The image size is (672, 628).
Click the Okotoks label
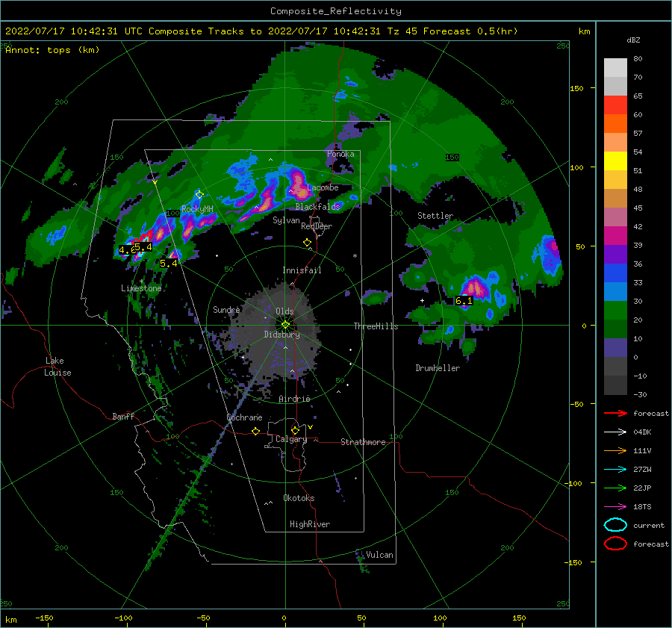(x=299, y=498)
